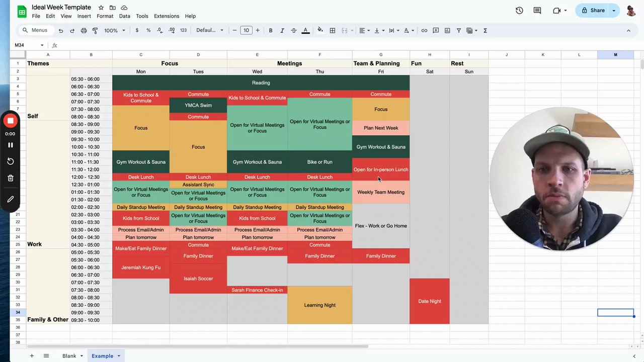This screenshot has height=362, width=644.
Task: Open the Help menu
Action: (x=190, y=16)
